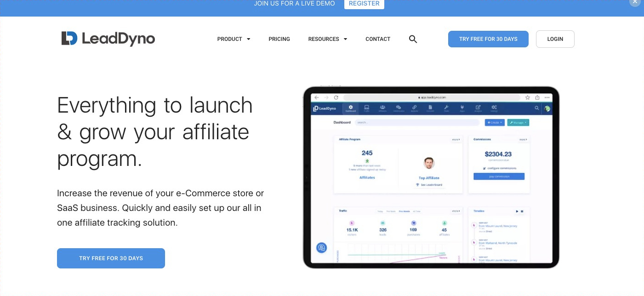Click the app.leaddyno.com address bar in tablet
Viewport: 644px width, 296px height.
pyautogui.click(x=432, y=97)
